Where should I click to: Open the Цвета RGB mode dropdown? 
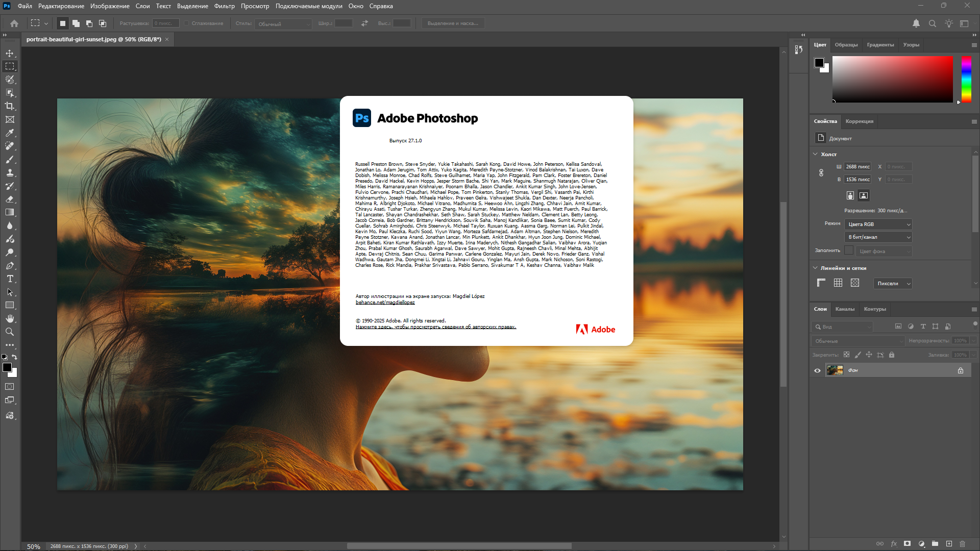878,224
